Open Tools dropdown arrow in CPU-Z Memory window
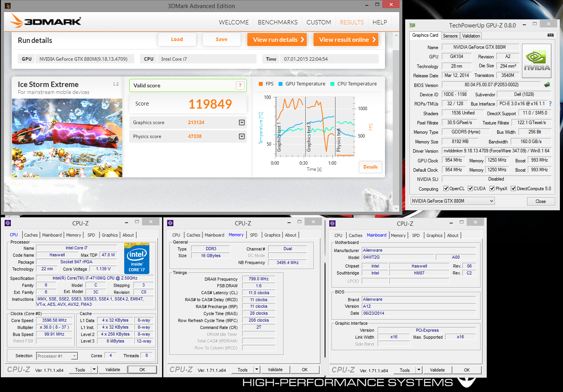Viewport: 563px width, 392px height. (x=257, y=370)
